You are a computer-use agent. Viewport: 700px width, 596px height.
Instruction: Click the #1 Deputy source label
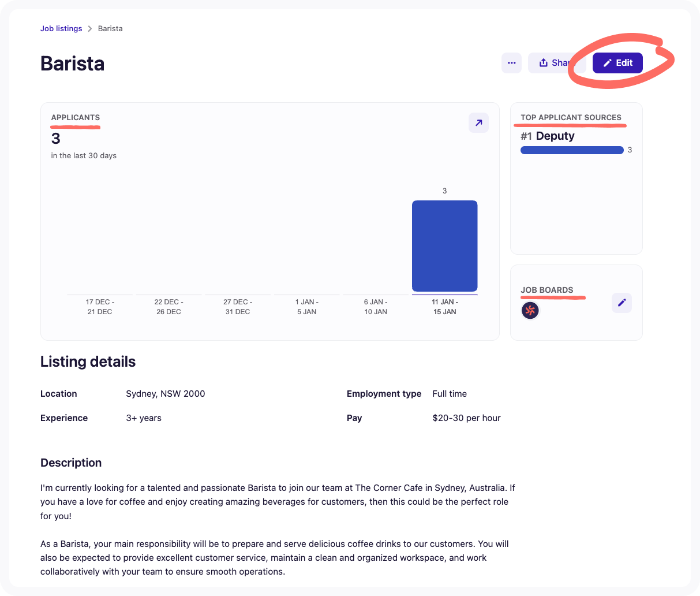547,136
